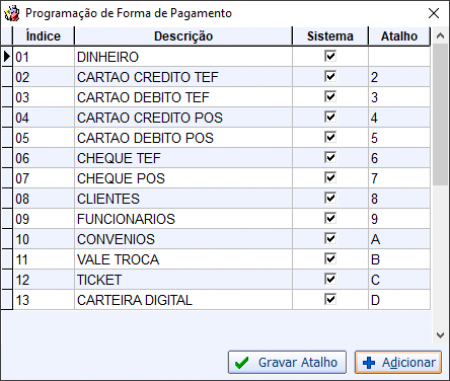Click the row indicator arrow beside 01
This screenshot has height=381, width=450.
point(7,56)
